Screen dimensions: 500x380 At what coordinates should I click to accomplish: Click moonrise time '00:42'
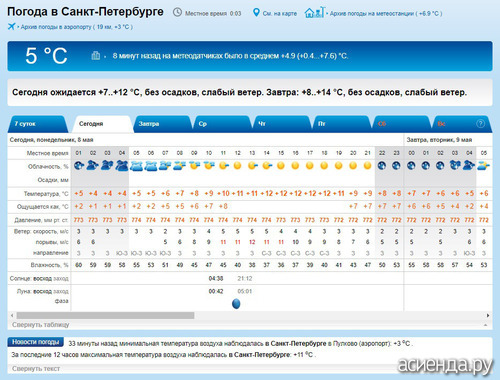216,291
